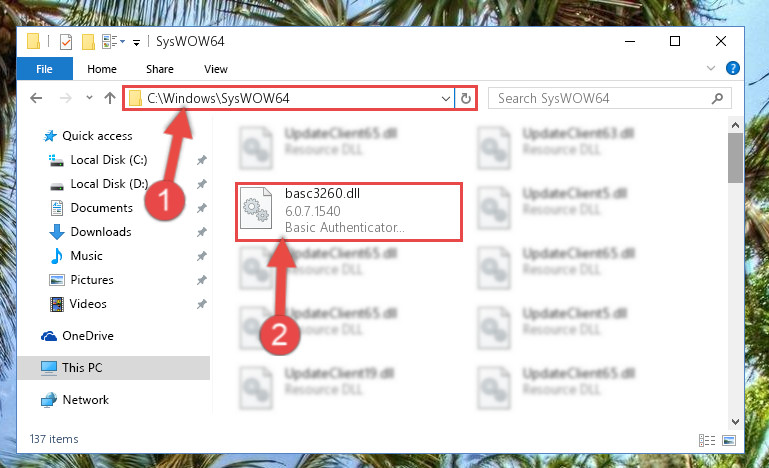This screenshot has width=769, height=468.
Task: Switch to the Home ribbon tab
Action: pyautogui.click(x=102, y=69)
